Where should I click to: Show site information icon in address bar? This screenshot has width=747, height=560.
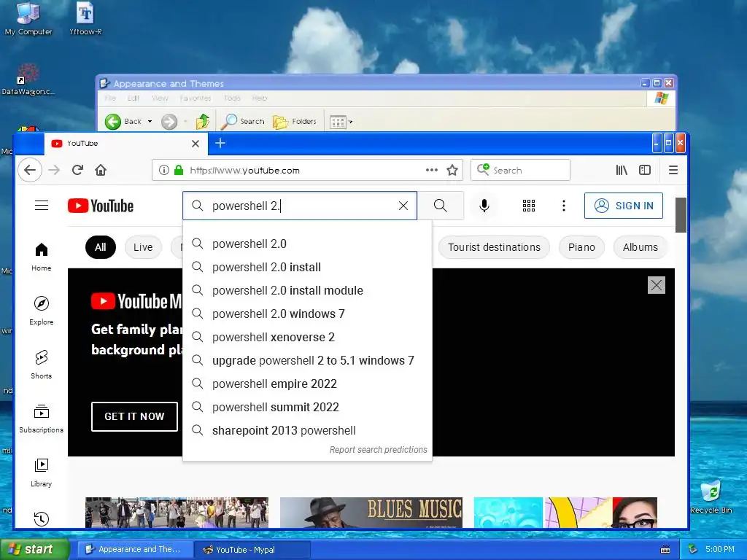(x=164, y=170)
